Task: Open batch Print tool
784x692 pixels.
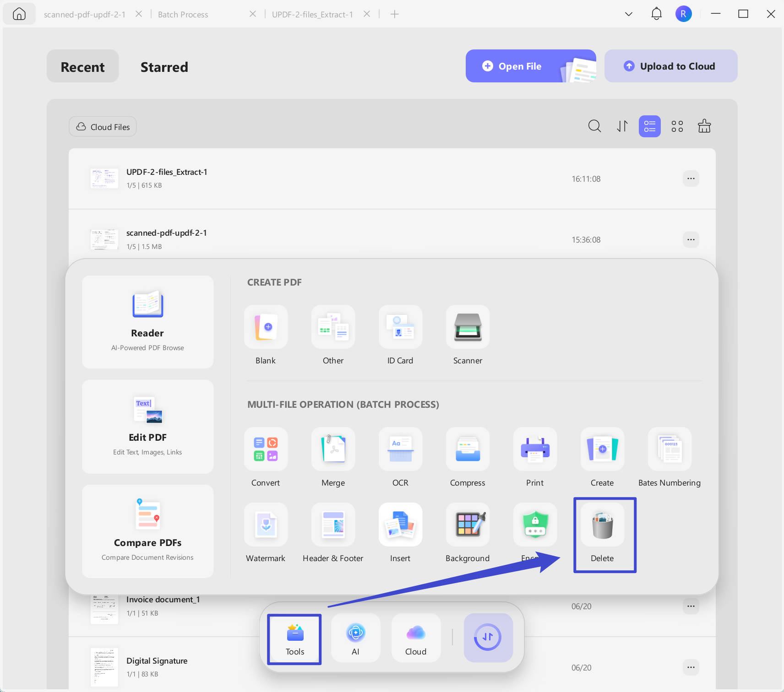Action: pyautogui.click(x=535, y=449)
